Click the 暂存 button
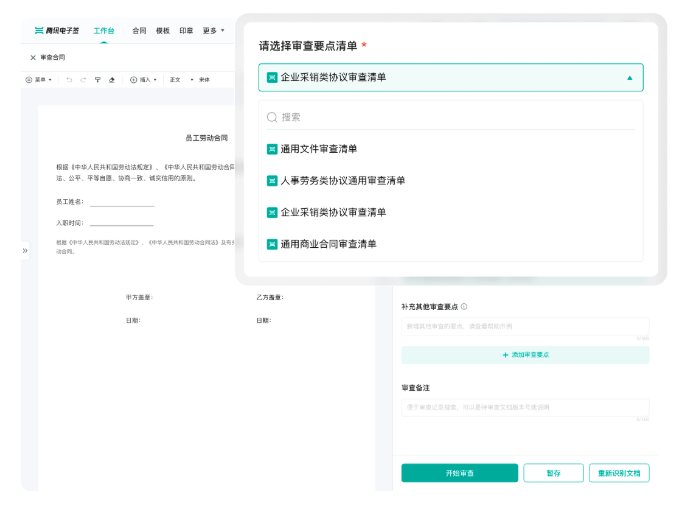 click(554, 473)
